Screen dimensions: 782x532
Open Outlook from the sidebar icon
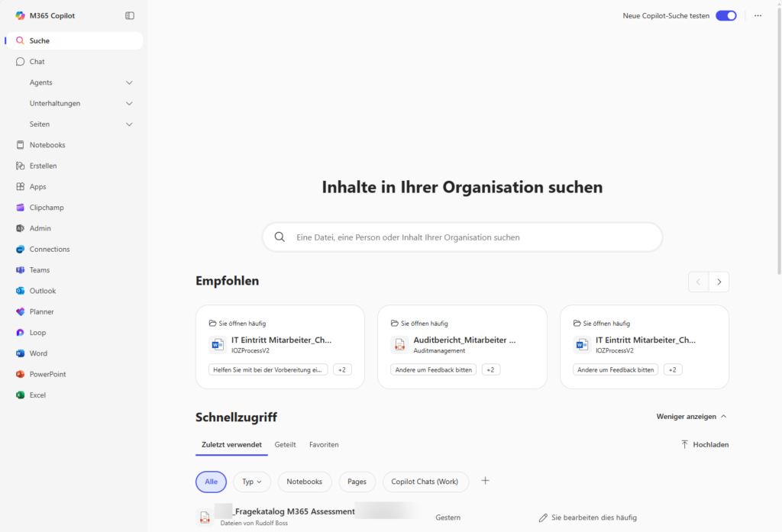(x=20, y=291)
